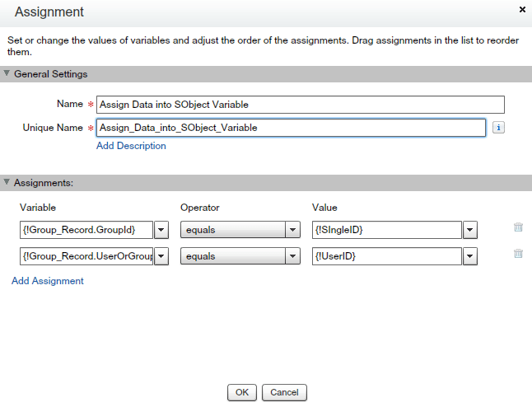
Task: Open variable dropdown for Group_Record.UserOrGroup
Action: click(162, 256)
